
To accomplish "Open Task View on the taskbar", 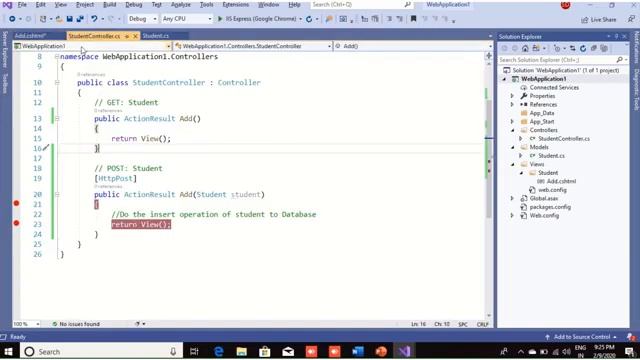I will [194, 351].
